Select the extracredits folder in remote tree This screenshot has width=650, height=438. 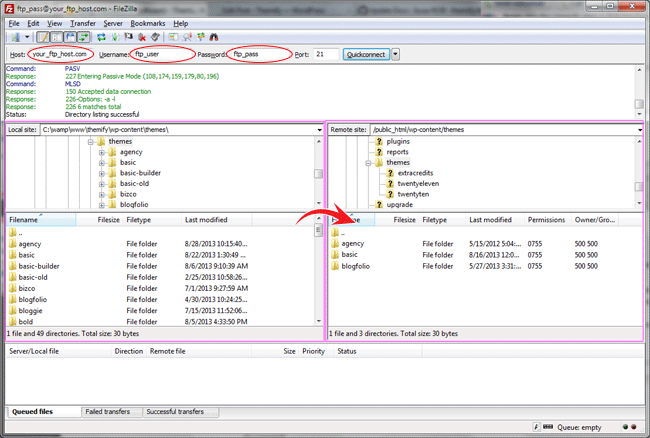[x=415, y=173]
